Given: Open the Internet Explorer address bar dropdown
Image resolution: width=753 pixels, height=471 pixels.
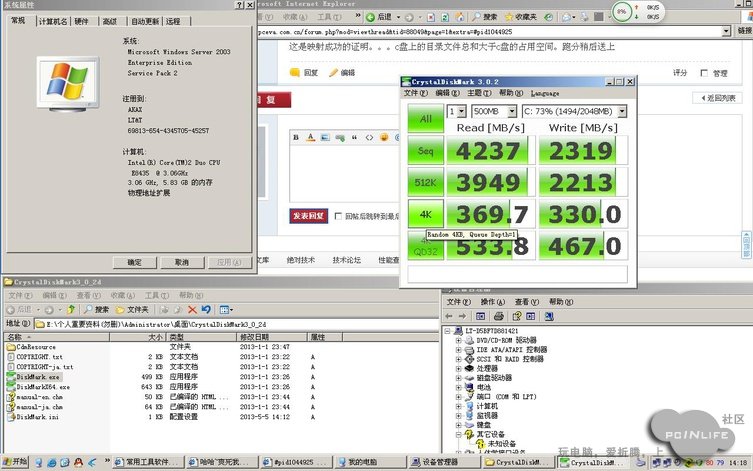Looking at the screenshot, I should pos(726,31).
